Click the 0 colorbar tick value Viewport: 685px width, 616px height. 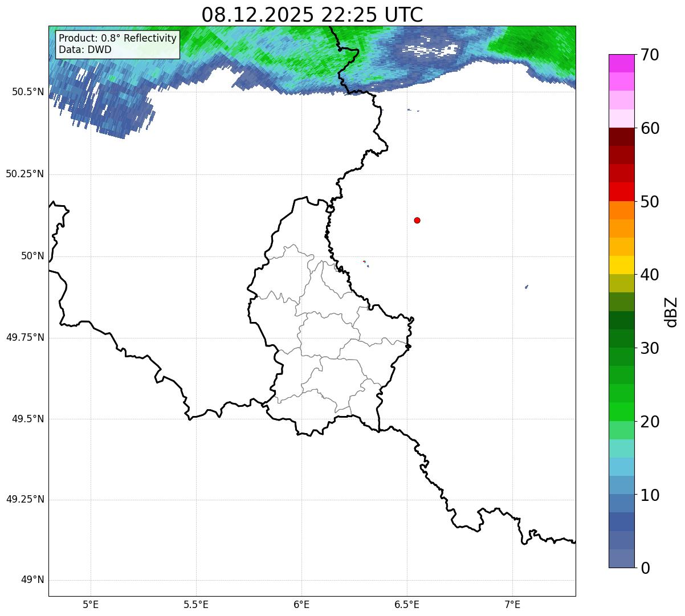[x=645, y=568]
